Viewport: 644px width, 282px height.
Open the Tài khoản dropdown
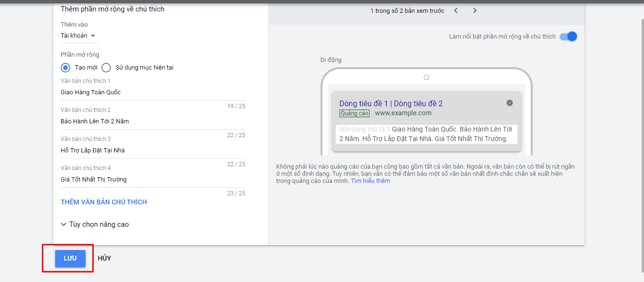coord(78,36)
